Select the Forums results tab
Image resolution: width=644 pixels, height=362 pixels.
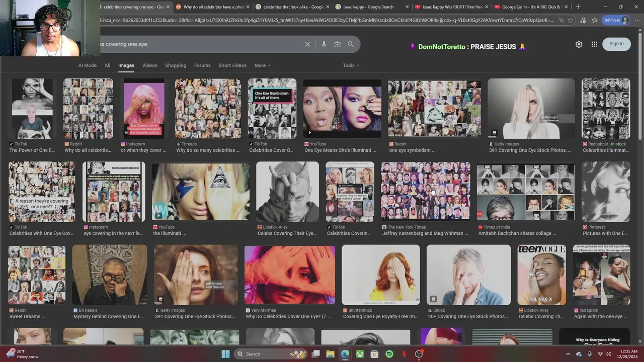click(202, 65)
